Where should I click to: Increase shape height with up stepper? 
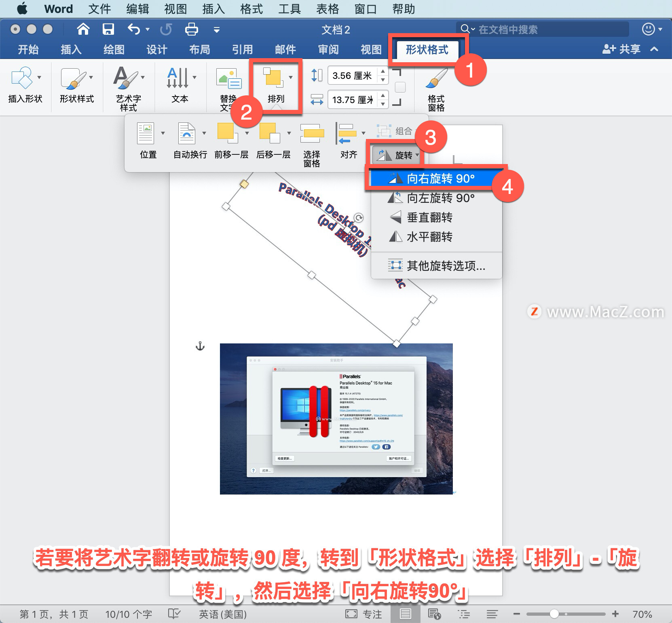[383, 71]
